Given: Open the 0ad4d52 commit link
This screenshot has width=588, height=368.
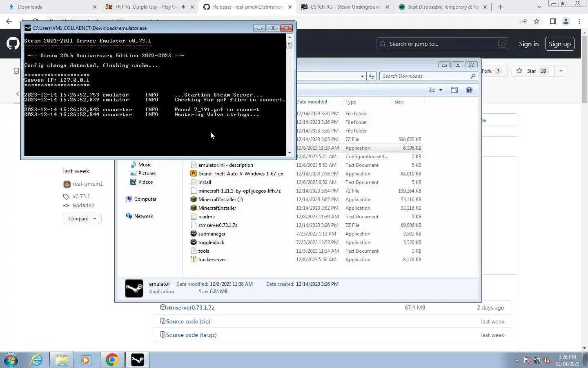Looking at the screenshot, I should (83, 206).
